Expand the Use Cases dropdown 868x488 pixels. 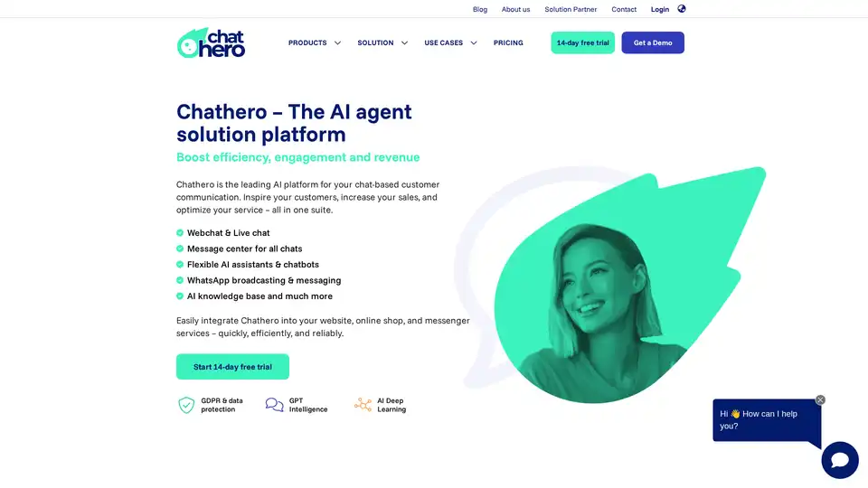[x=450, y=42]
